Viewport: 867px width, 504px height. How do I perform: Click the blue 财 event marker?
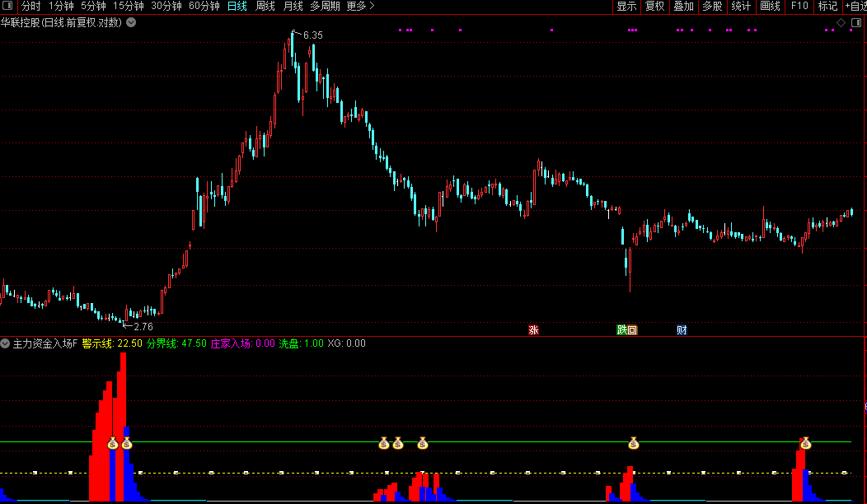click(682, 330)
